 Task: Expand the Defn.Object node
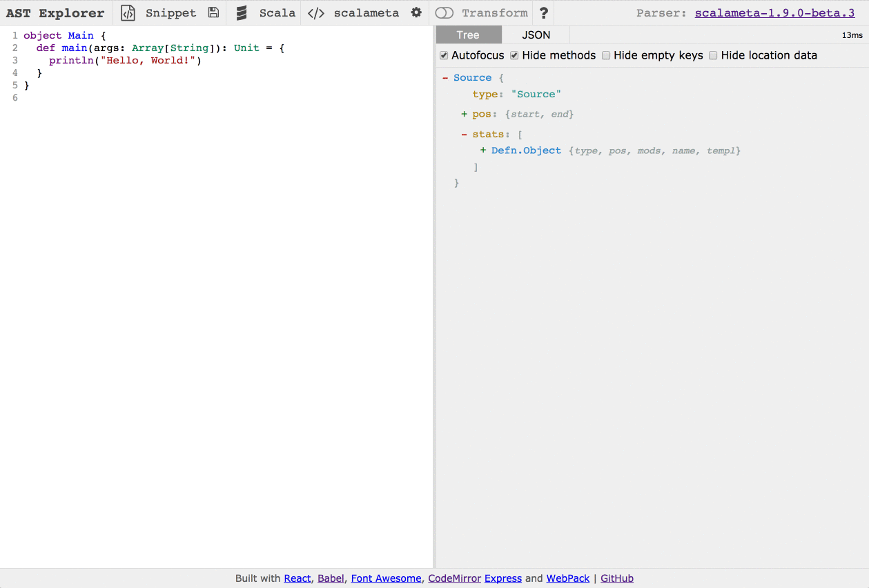[483, 150]
